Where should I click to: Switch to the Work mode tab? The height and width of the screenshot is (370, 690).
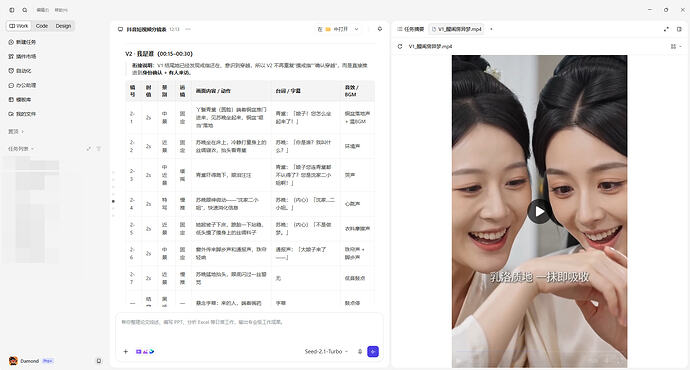tap(18, 26)
